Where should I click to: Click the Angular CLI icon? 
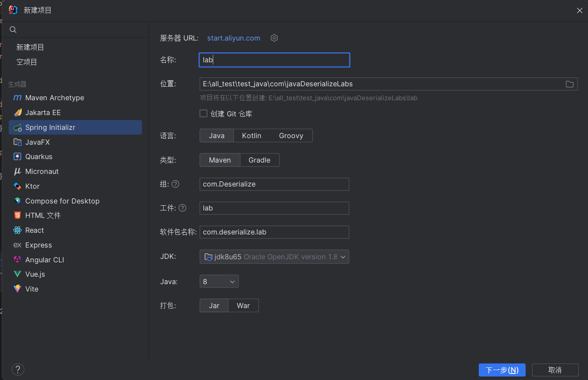(17, 260)
